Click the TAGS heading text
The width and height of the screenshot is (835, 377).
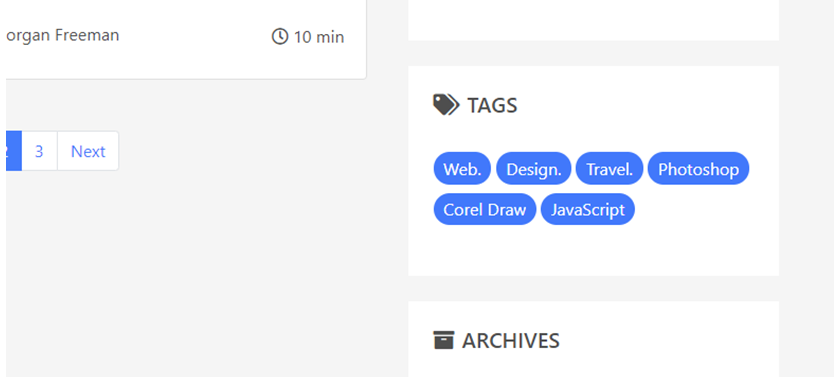click(x=492, y=105)
